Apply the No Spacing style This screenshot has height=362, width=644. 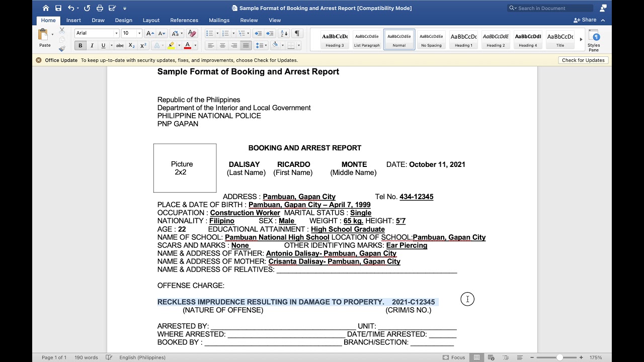click(431, 40)
